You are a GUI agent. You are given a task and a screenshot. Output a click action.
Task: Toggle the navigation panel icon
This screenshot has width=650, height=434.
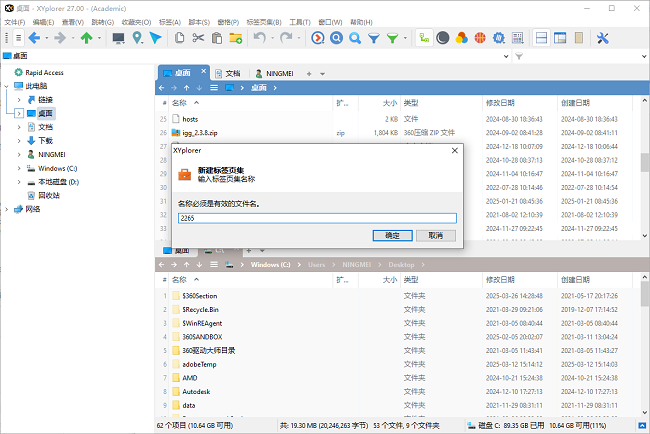coord(560,38)
